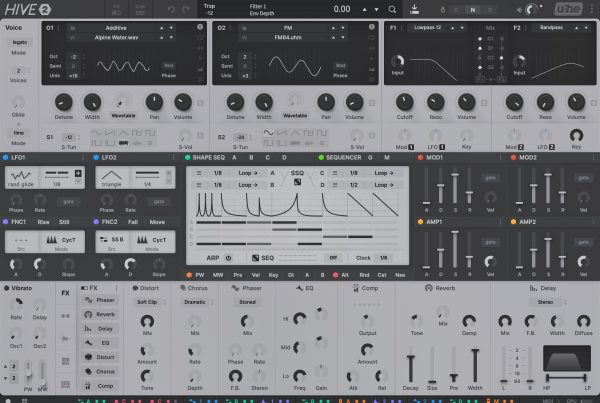Toggle AMP2 envelope gate button
The height and width of the screenshot is (403, 600).
pyautogui.click(x=583, y=242)
